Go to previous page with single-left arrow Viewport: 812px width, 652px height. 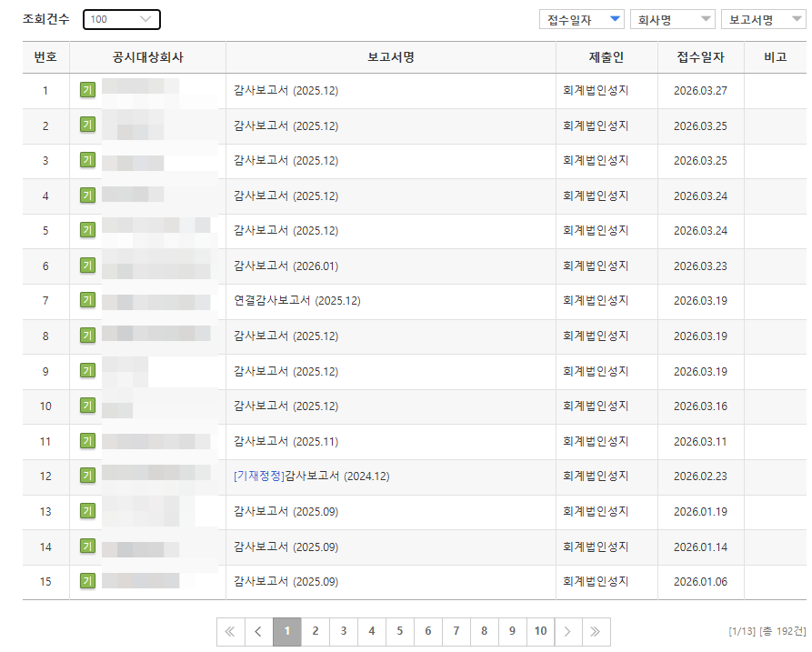click(x=258, y=631)
